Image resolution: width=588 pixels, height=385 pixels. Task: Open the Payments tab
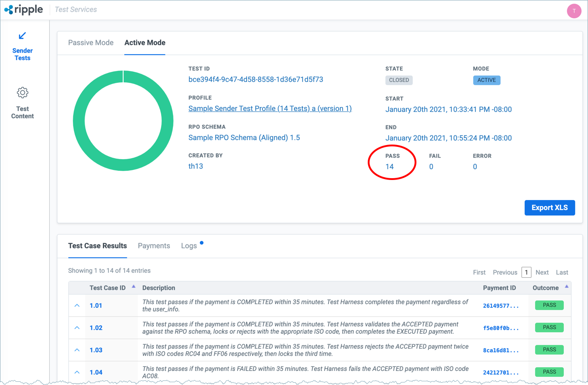coord(154,245)
